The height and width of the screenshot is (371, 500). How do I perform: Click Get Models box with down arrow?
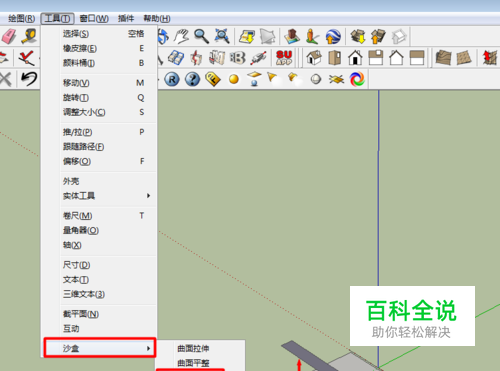357,36
